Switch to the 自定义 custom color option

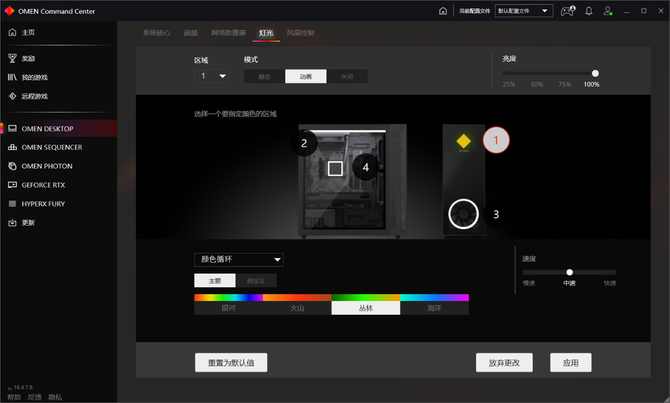pyautogui.click(x=257, y=281)
